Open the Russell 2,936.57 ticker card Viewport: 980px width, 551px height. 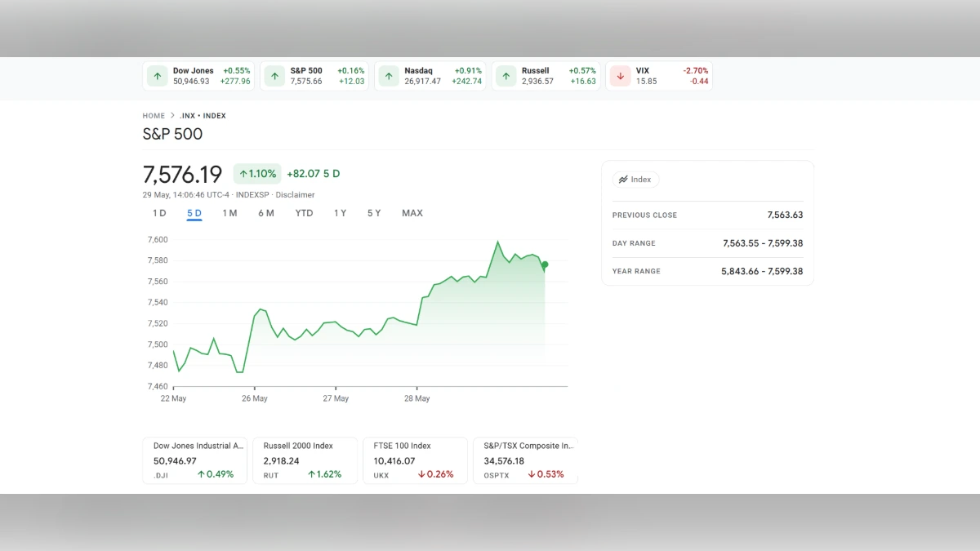click(x=546, y=76)
